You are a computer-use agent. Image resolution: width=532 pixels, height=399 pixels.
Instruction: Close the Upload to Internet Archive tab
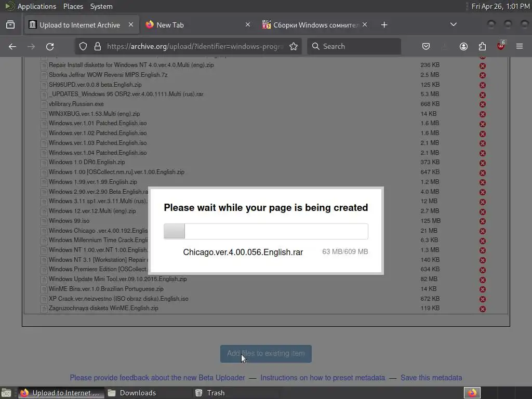pos(131,24)
